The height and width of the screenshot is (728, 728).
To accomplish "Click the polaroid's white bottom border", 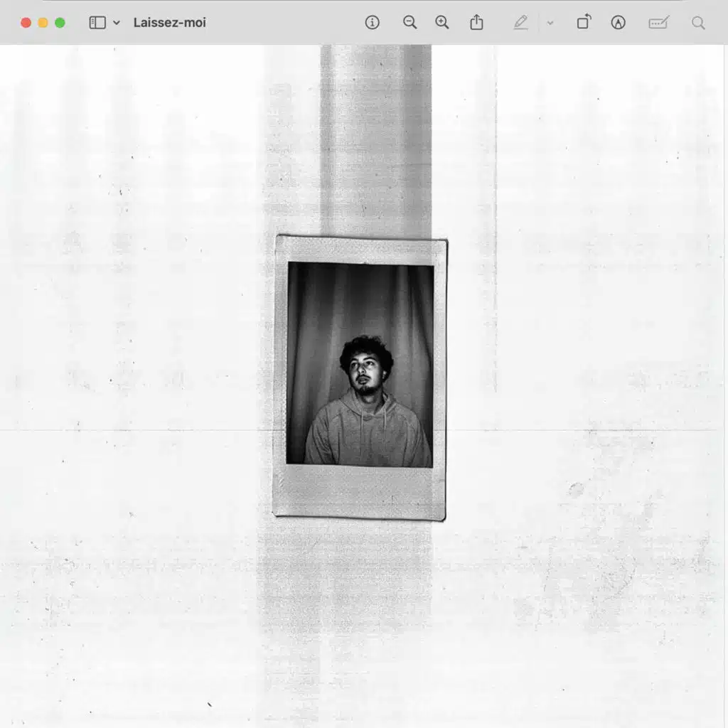I will (x=359, y=491).
